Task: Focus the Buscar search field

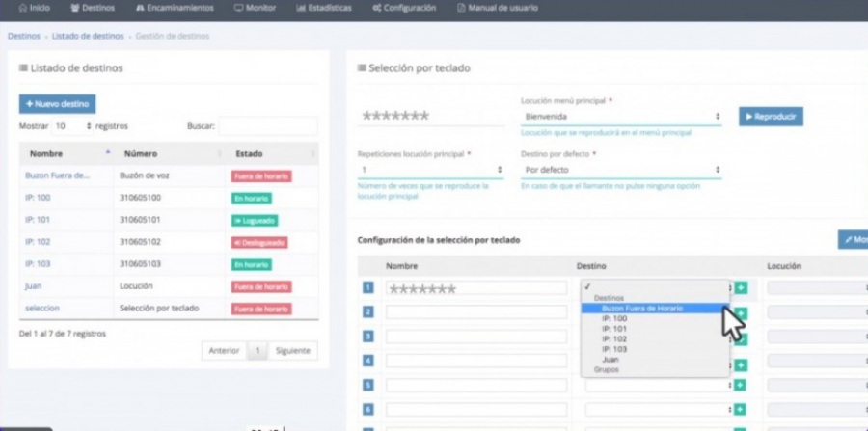Action: pos(268,126)
